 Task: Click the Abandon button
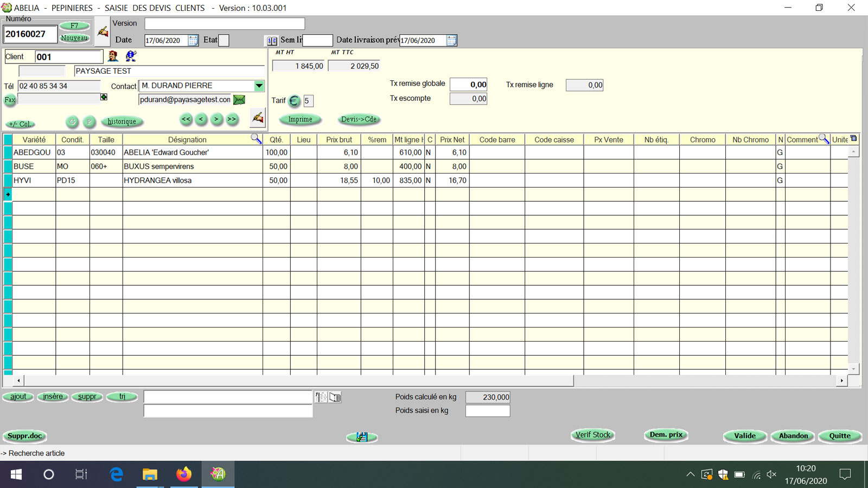point(793,436)
